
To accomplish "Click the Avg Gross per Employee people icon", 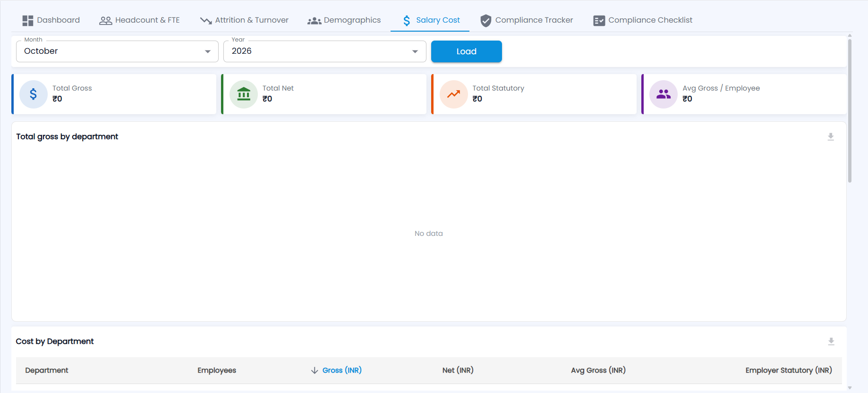I will click(x=664, y=94).
